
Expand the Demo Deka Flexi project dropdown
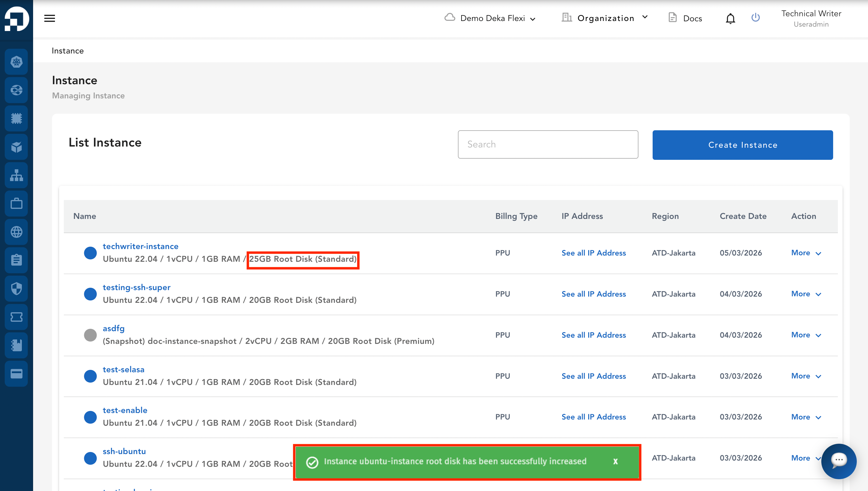491,18
